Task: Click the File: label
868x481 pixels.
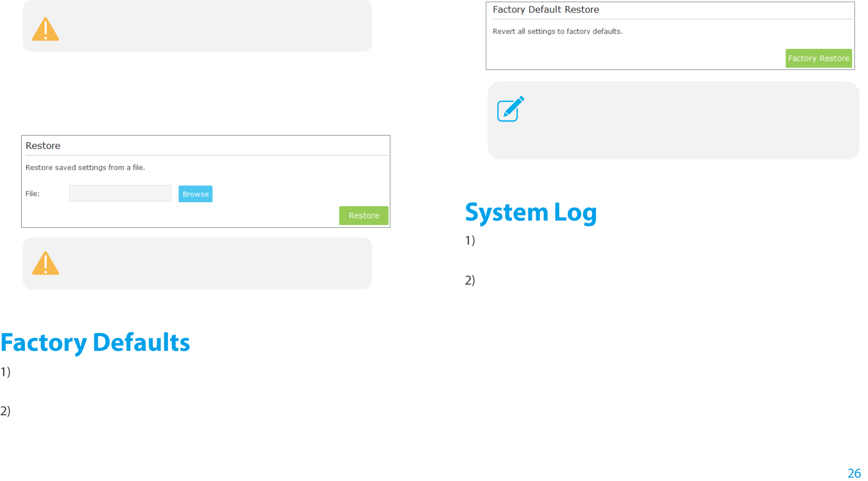Action: coord(33,194)
